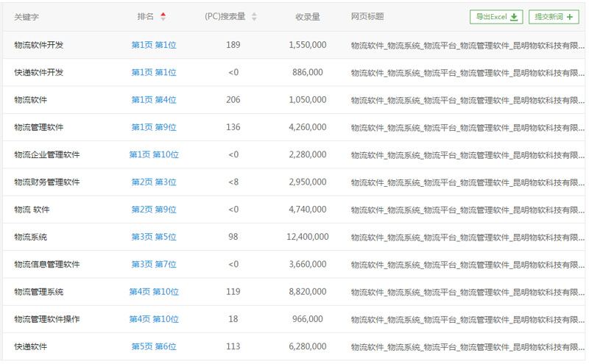
Task: Open ranking link for 物流管理系统
Action: point(154,292)
